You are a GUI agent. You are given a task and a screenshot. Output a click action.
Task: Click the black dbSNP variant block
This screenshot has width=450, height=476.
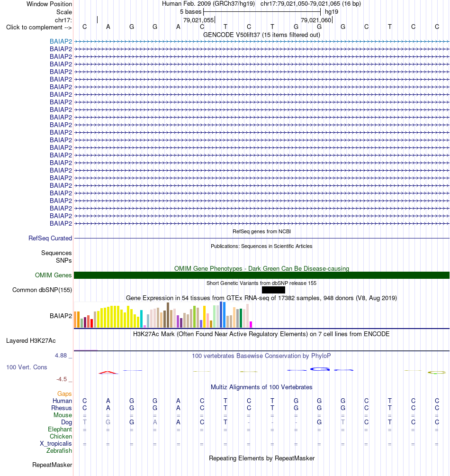(x=273, y=290)
